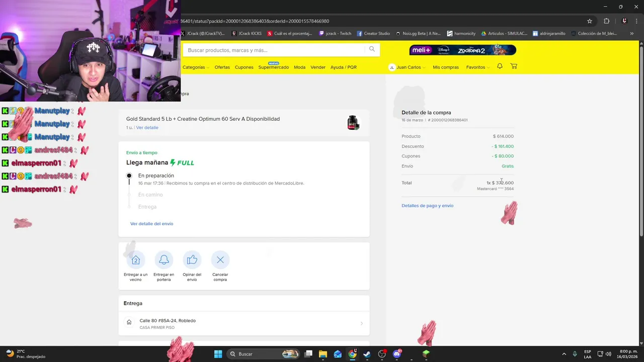Click the Opinar del envío thumbs-up icon
The width and height of the screenshot is (644, 362).
192,260
